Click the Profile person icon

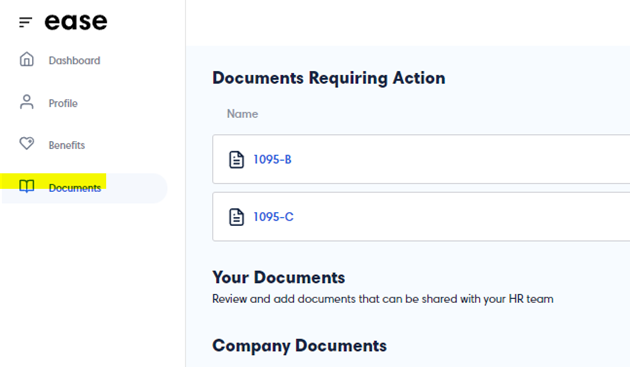[x=27, y=102]
